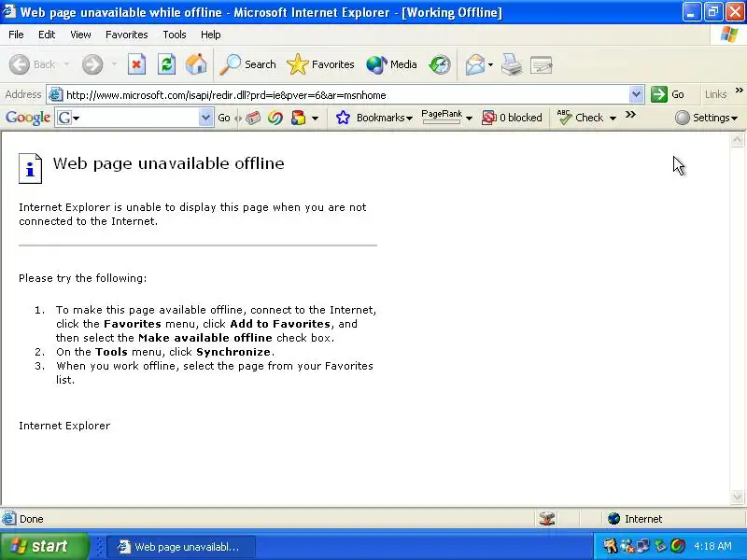The height and width of the screenshot is (560, 747).
Task: Open the Media globe toolbar button
Action: (x=391, y=64)
